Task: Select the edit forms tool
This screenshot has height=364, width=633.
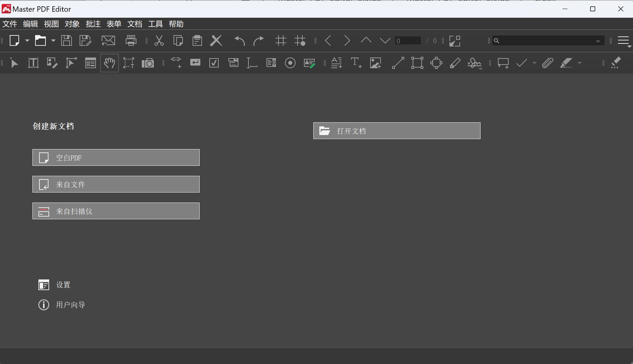Action: pyautogui.click(x=90, y=63)
